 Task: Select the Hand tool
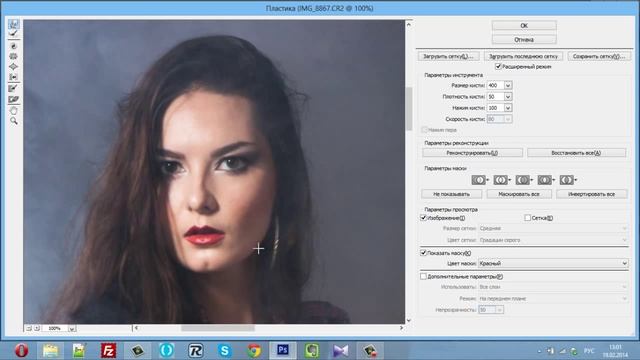13,111
